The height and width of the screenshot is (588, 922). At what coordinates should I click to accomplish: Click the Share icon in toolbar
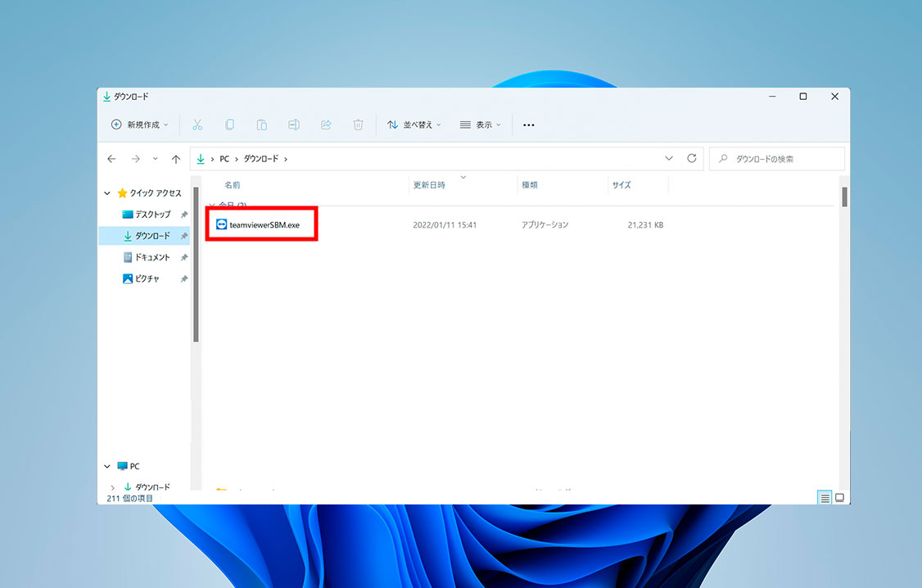click(326, 124)
